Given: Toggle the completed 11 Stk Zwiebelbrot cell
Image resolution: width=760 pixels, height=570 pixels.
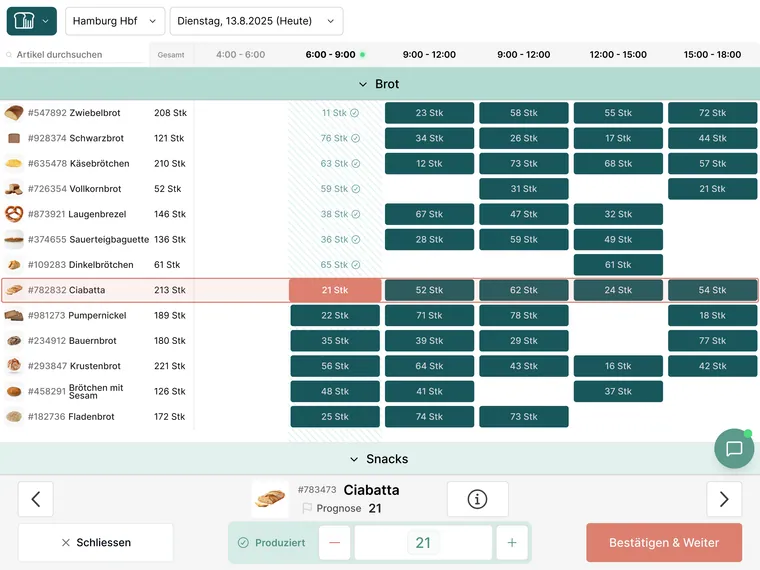Looking at the screenshot, I should [x=340, y=113].
